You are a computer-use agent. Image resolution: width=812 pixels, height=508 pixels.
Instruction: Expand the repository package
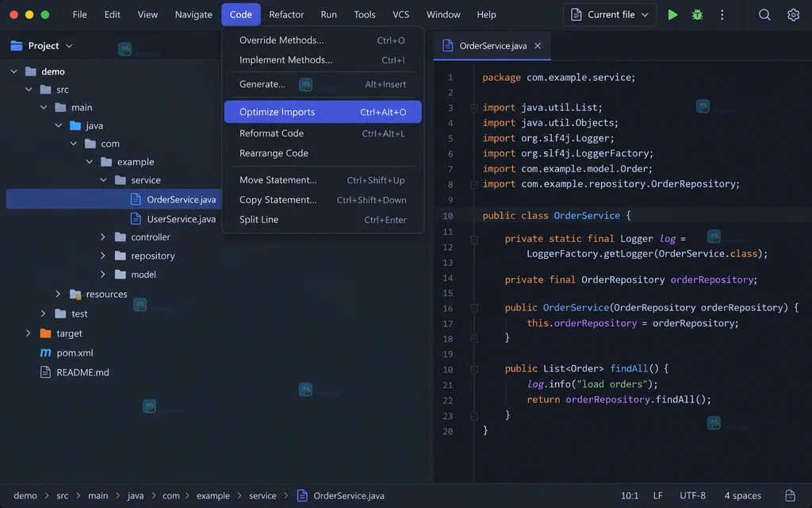[x=103, y=256]
